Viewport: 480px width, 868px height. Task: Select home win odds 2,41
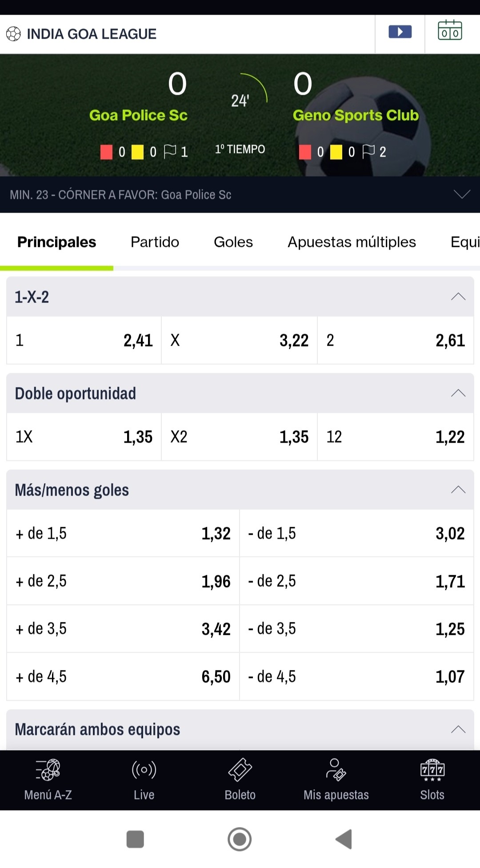click(84, 340)
